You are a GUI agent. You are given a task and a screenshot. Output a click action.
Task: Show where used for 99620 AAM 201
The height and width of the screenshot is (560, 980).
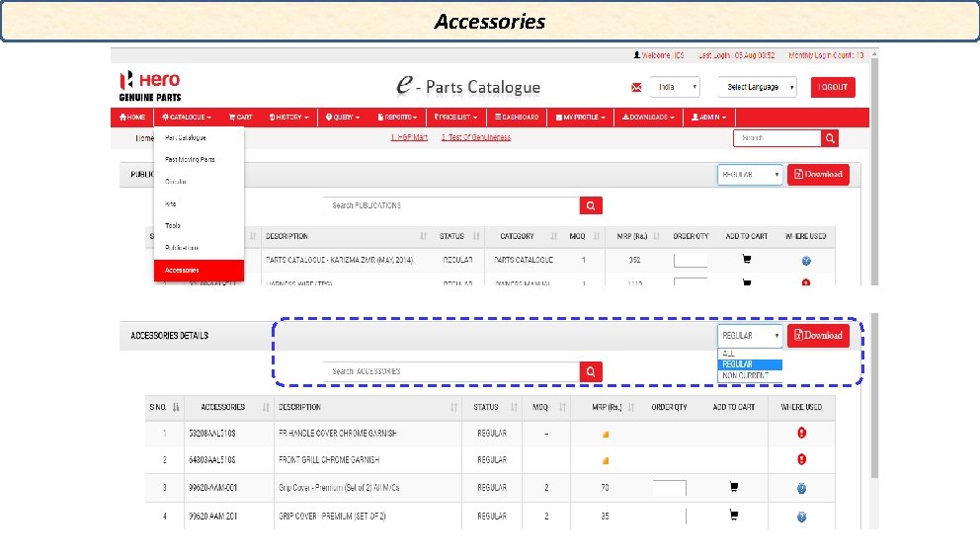802,517
